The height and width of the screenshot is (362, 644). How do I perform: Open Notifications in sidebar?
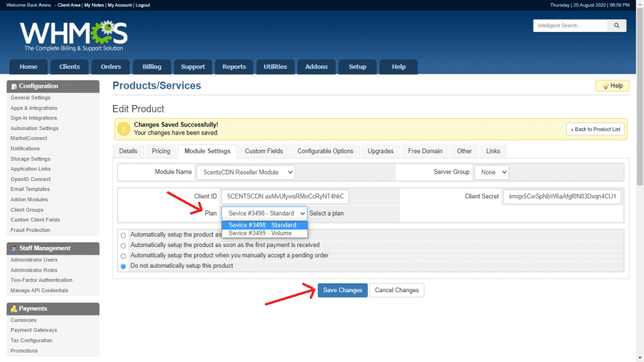pos(25,148)
